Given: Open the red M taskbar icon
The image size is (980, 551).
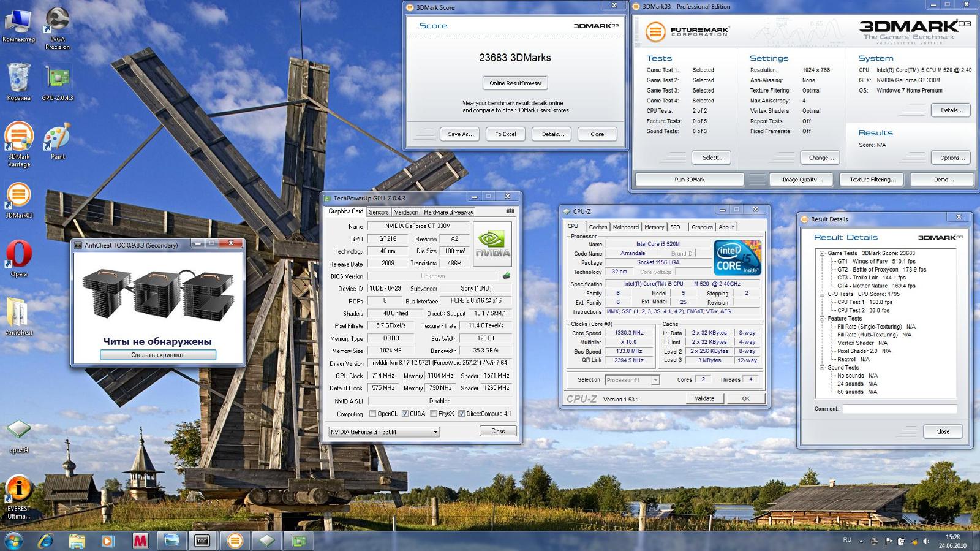Looking at the screenshot, I should click(140, 541).
